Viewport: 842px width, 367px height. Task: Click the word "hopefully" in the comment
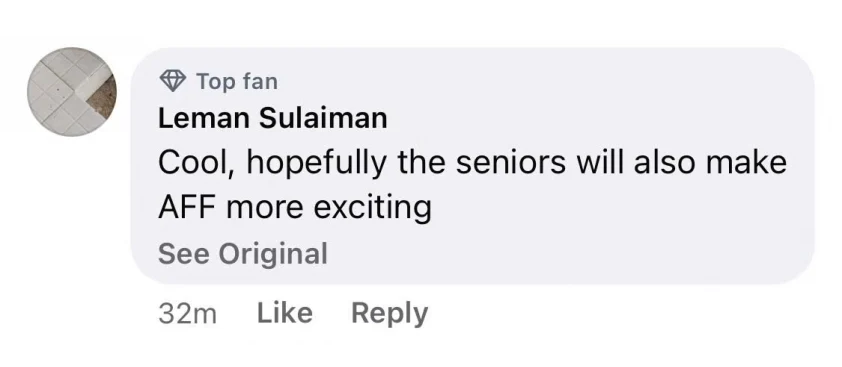316,164
